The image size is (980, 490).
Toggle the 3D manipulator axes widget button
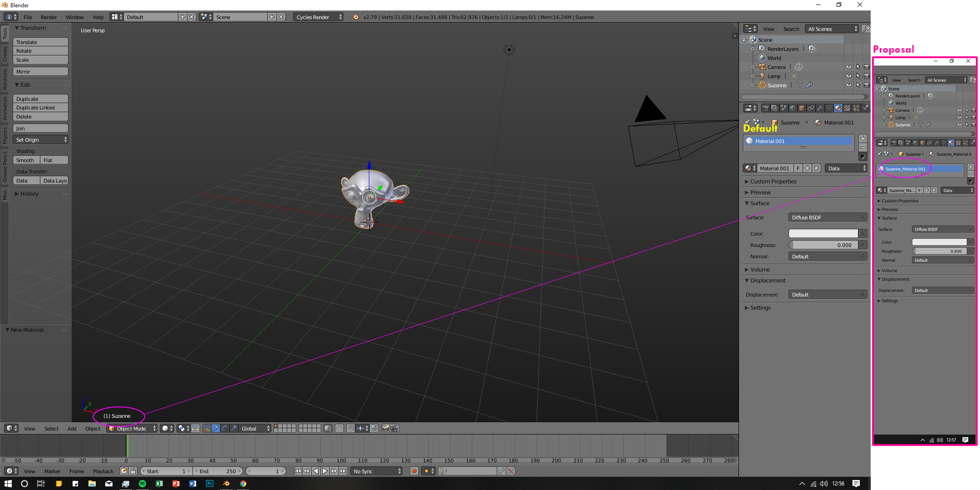click(x=206, y=428)
